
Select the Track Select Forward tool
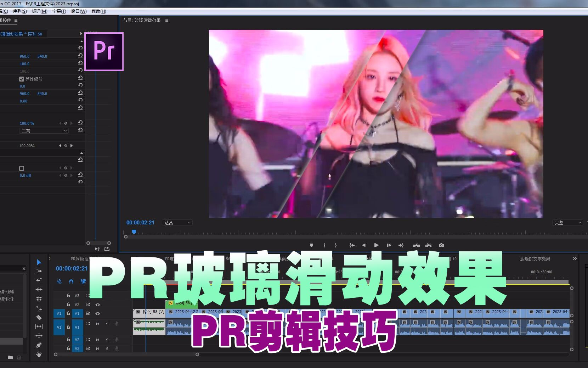[39, 271]
